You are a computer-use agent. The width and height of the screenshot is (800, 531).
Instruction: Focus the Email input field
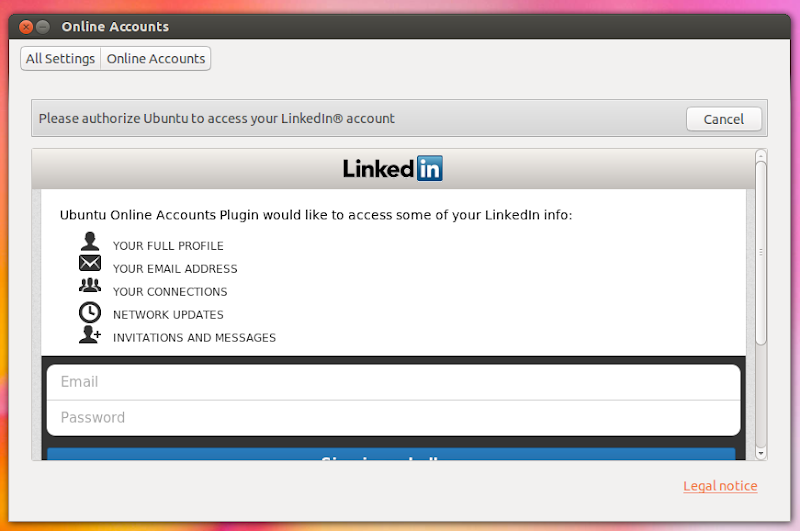pos(393,382)
